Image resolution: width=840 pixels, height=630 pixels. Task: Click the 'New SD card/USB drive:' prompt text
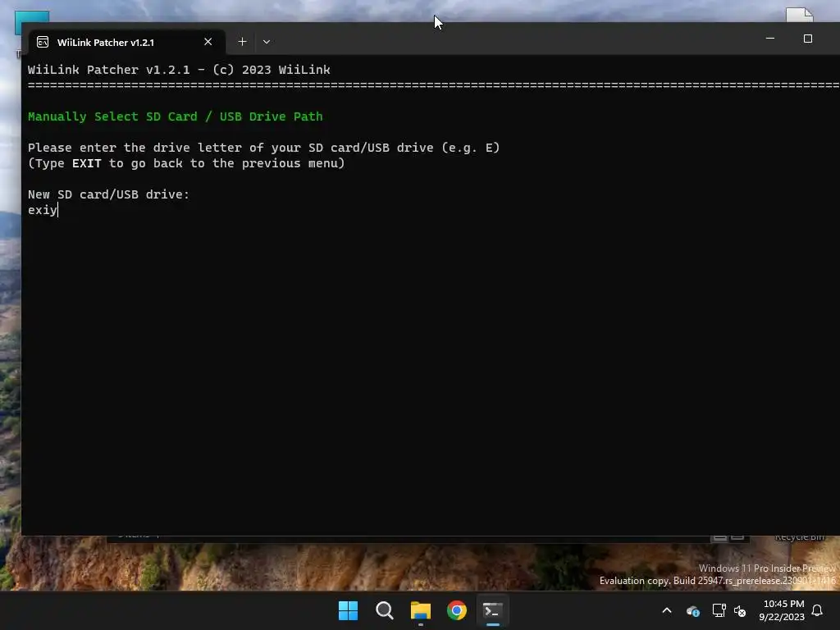109,194
